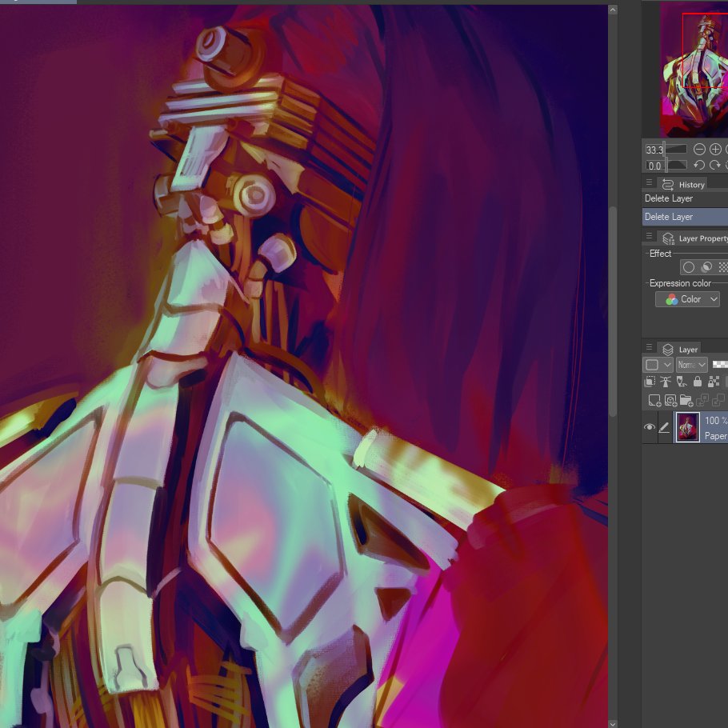Click the Paper layer thumbnail
The image size is (728, 728).
686,427
